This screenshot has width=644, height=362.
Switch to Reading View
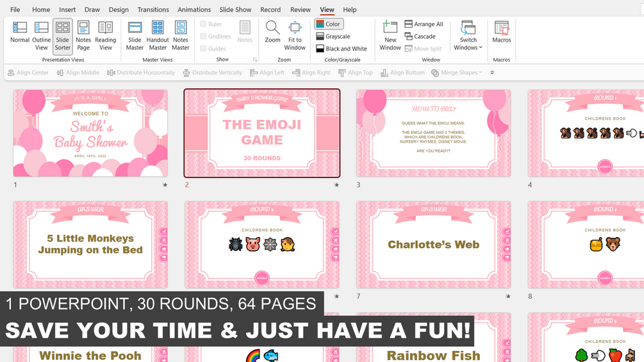click(106, 36)
